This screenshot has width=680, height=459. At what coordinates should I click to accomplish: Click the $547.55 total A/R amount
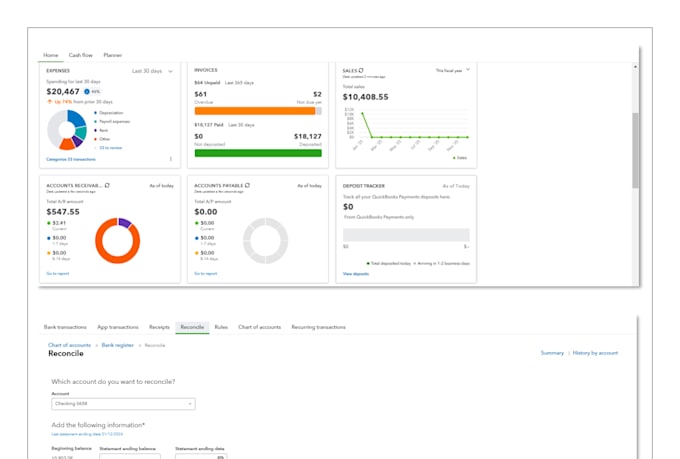pyautogui.click(x=63, y=212)
